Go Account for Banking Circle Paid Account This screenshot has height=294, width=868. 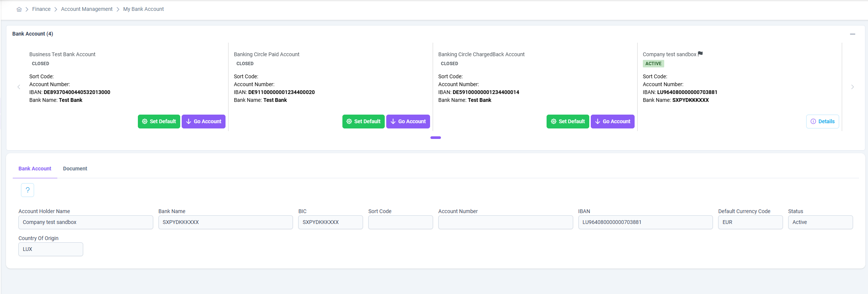point(408,121)
